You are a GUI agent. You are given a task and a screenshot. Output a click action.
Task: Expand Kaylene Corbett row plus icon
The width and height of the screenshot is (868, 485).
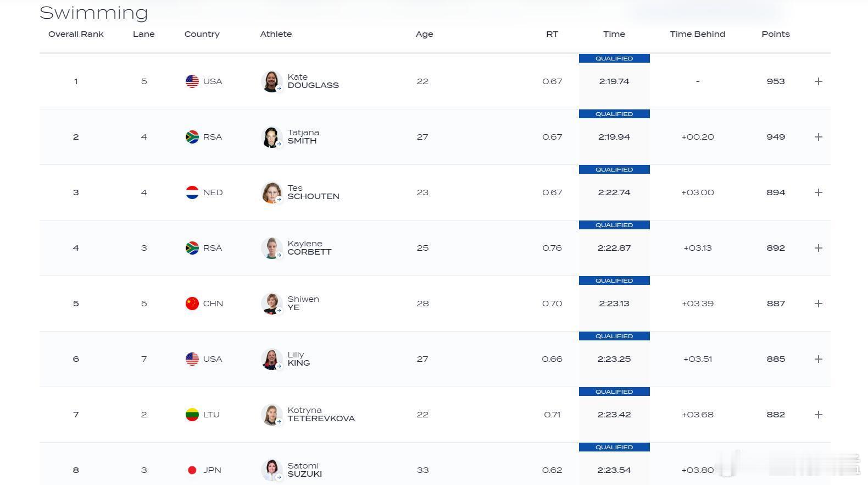(x=818, y=248)
